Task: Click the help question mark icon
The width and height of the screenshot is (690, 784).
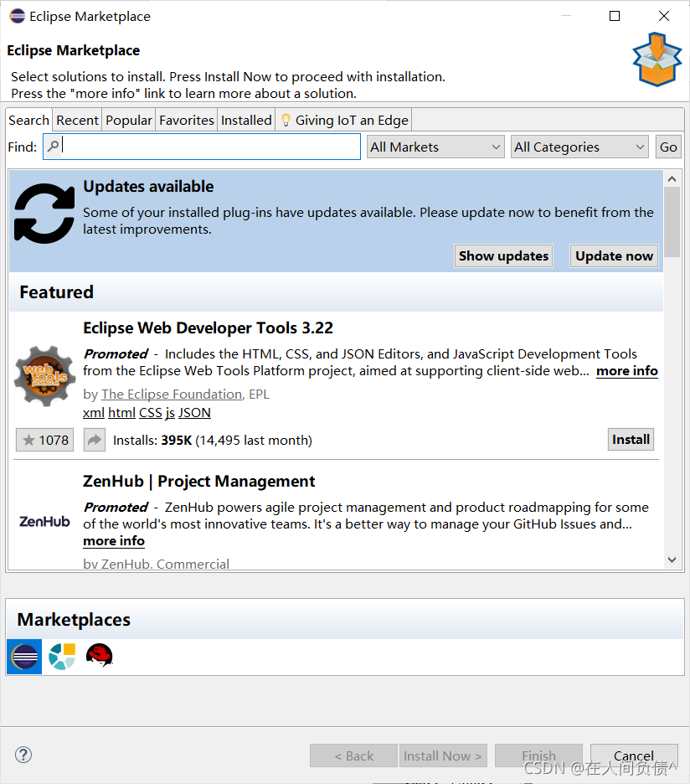Action: [23, 755]
